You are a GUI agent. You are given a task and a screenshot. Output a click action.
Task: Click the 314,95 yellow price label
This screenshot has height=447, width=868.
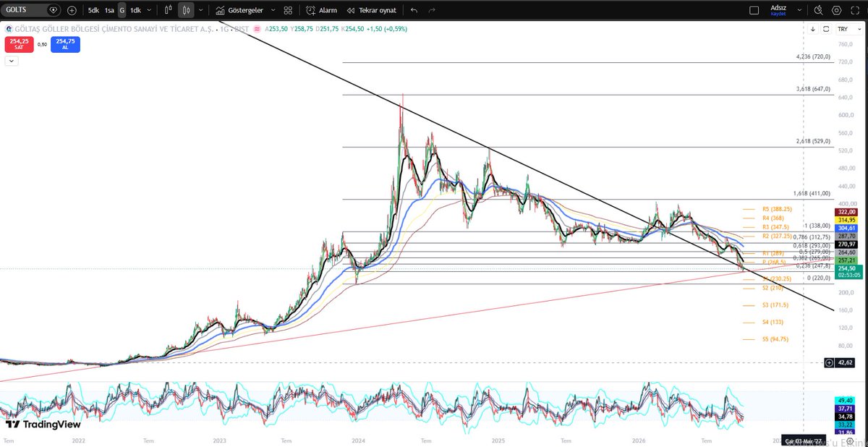[x=846, y=219]
